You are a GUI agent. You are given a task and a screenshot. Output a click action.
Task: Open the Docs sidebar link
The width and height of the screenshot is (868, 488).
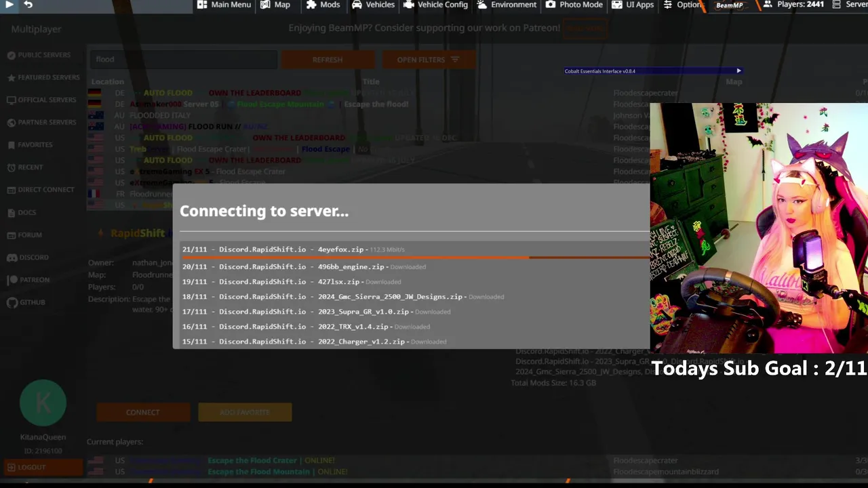tap(21, 212)
